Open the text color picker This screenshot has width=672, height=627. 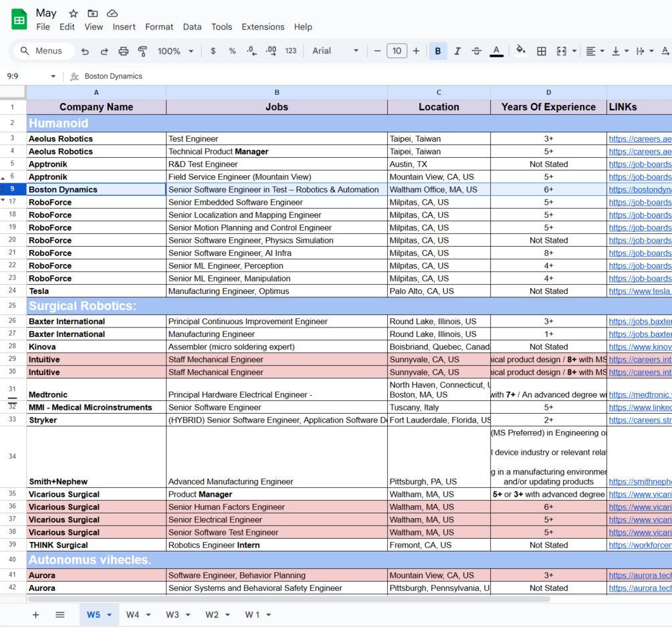click(x=496, y=51)
